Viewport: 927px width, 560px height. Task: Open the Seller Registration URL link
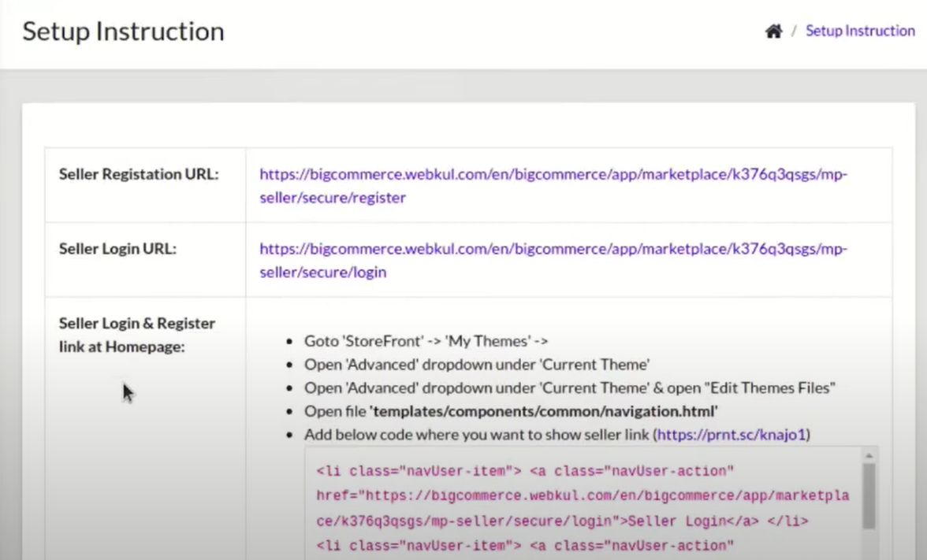click(x=553, y=186)
